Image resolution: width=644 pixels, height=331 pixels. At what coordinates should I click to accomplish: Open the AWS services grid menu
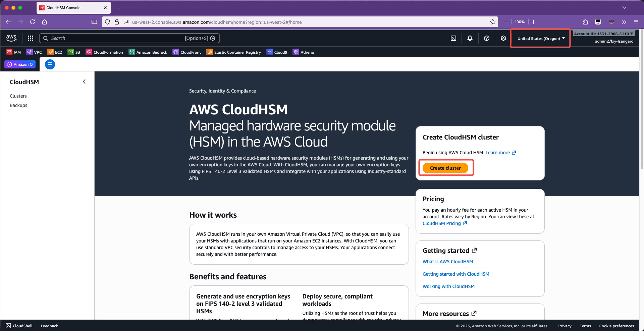[31, 38]
